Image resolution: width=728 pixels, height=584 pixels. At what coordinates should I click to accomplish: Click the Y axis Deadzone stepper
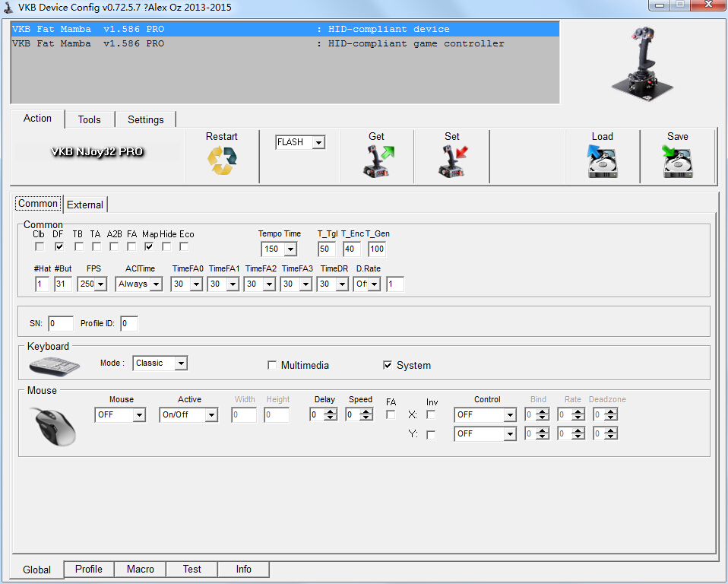[611, 434]
